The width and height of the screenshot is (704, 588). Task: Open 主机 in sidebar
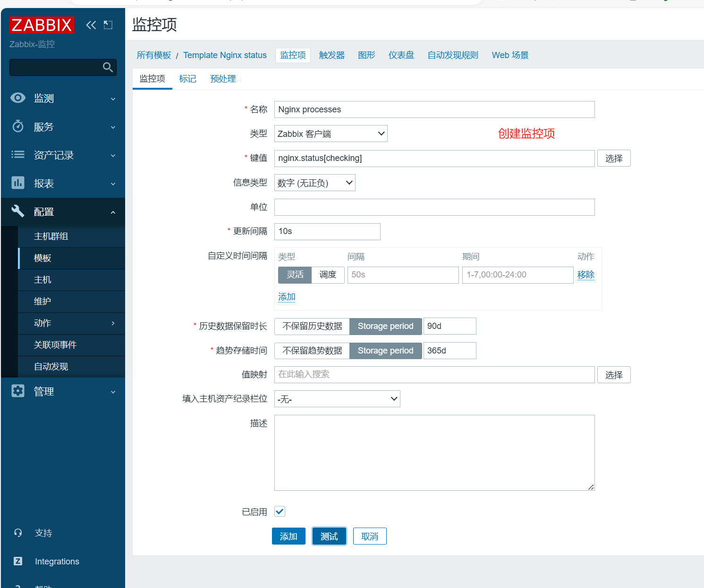click(71, 280)
